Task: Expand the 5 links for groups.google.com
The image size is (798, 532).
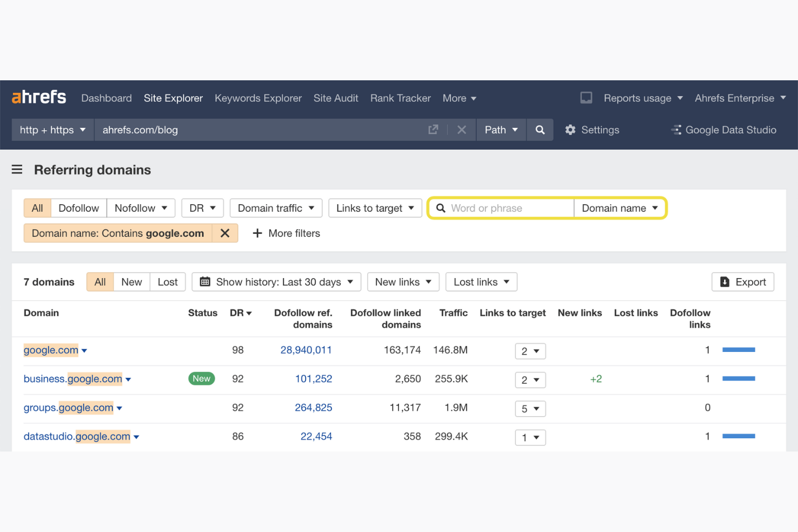Action: pos(530,409)
